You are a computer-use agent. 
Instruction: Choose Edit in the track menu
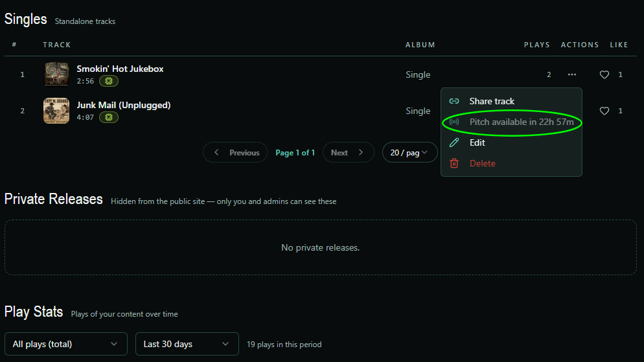point(511,142)
